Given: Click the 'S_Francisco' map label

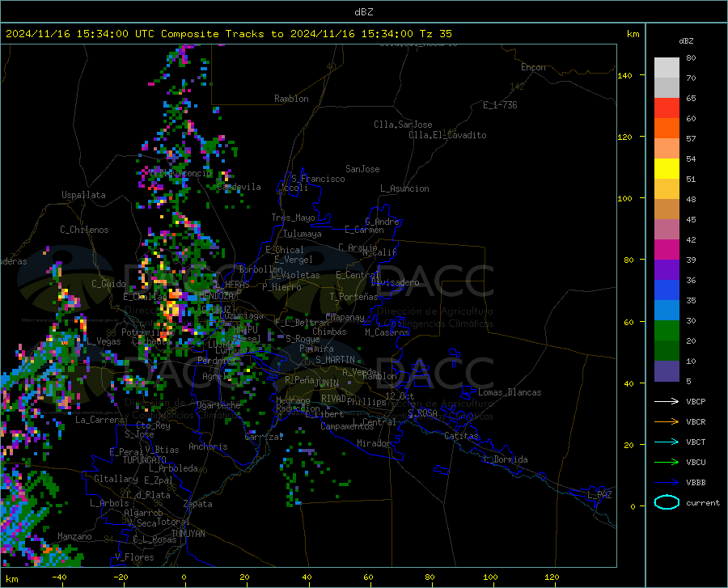Looking at the screenshot, I should coord(318,179).
